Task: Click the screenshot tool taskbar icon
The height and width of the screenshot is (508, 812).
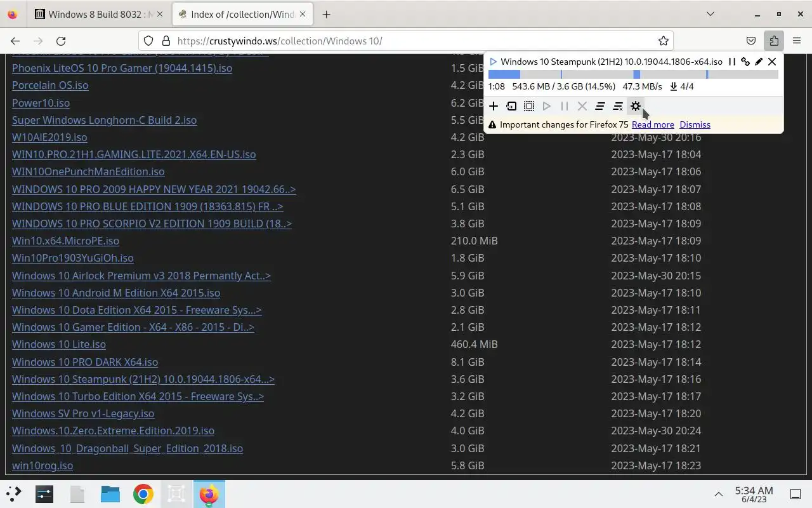Action: (176, 493)
